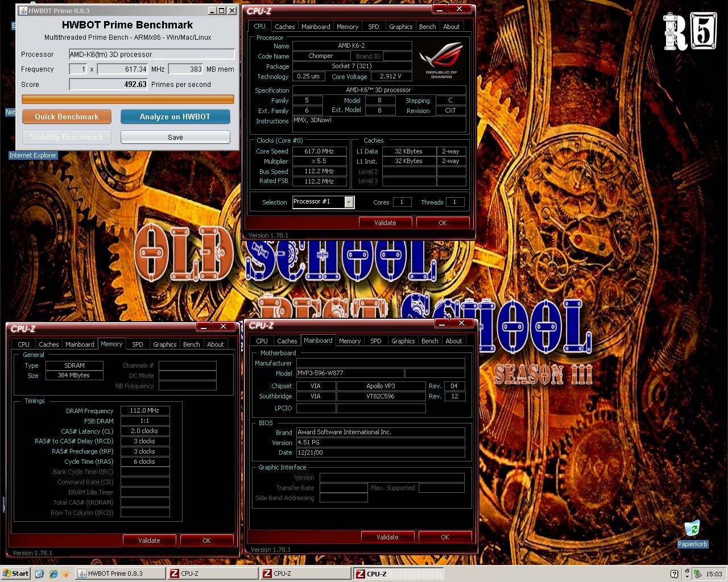This screenshot has height=582, width=728.
Task: Click OK in the CPU-Z CPU window
Action: click(442, 223)
